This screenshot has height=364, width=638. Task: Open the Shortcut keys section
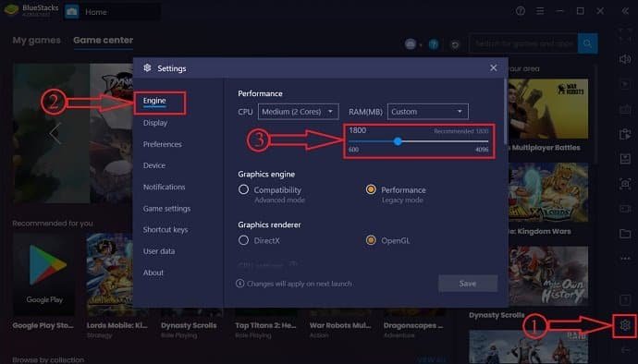[166, 230]
